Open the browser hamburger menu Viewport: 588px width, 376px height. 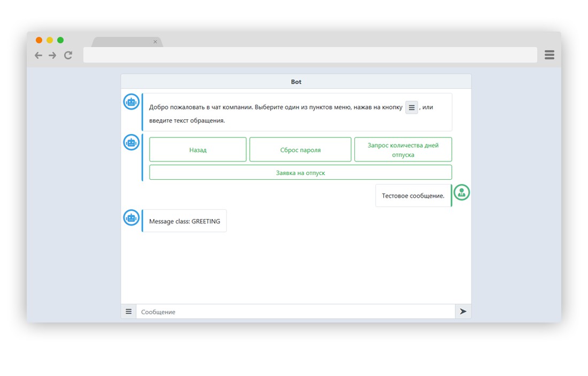point(550,55)
